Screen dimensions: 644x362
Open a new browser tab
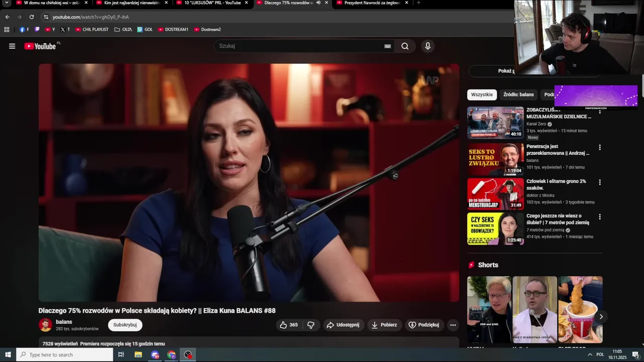point(419,3)
